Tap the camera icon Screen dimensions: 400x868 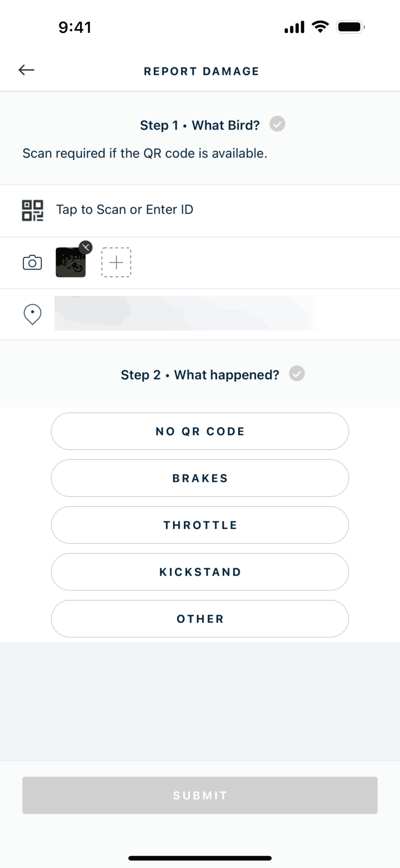pos(32,263)
